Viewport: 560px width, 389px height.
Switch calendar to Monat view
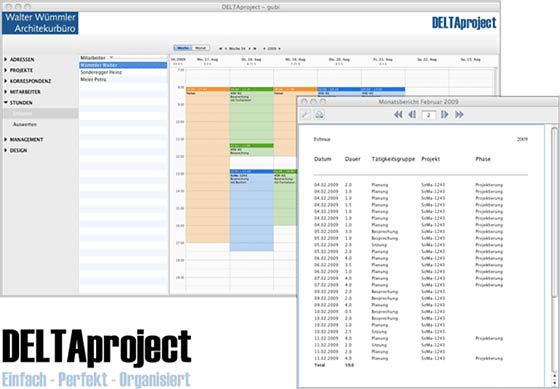click(x=201, y=48)
